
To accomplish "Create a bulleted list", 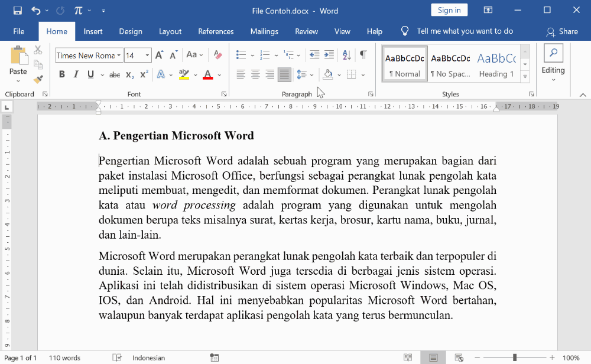I will point(241,55).
